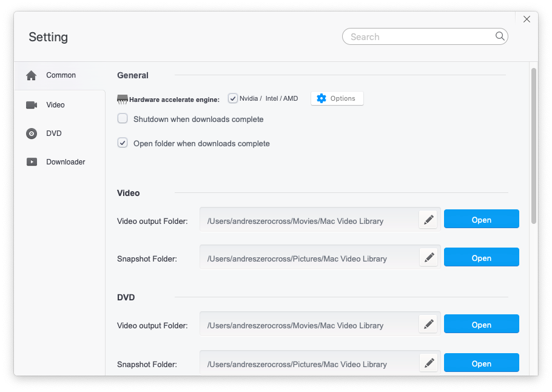Open hardware acceleration Options
The image size is (552, 392).
[337, 98]
